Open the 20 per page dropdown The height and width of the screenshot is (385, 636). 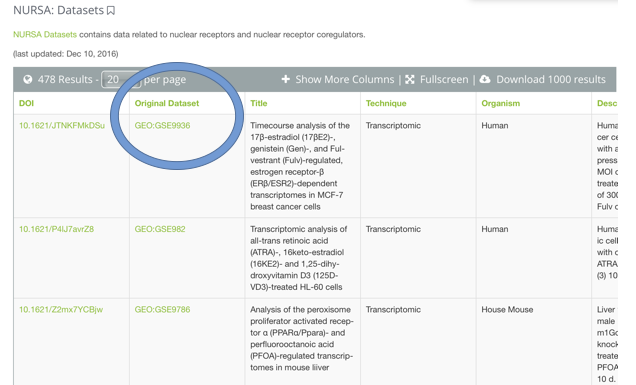[121, 80]
